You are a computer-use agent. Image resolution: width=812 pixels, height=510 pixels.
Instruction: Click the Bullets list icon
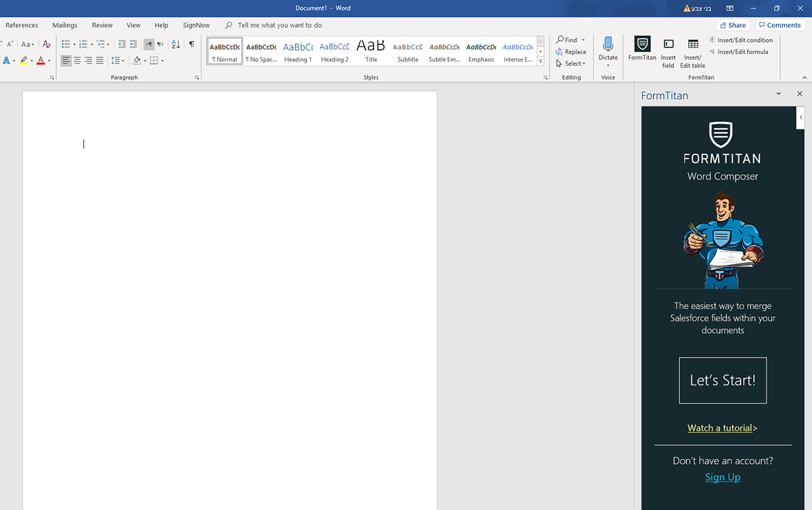(66, 44)
